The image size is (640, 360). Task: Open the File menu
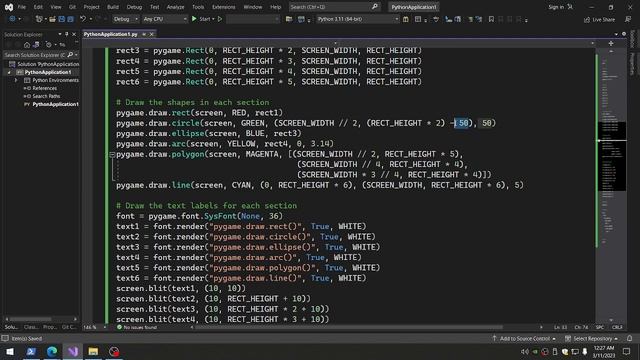(22, 7)
